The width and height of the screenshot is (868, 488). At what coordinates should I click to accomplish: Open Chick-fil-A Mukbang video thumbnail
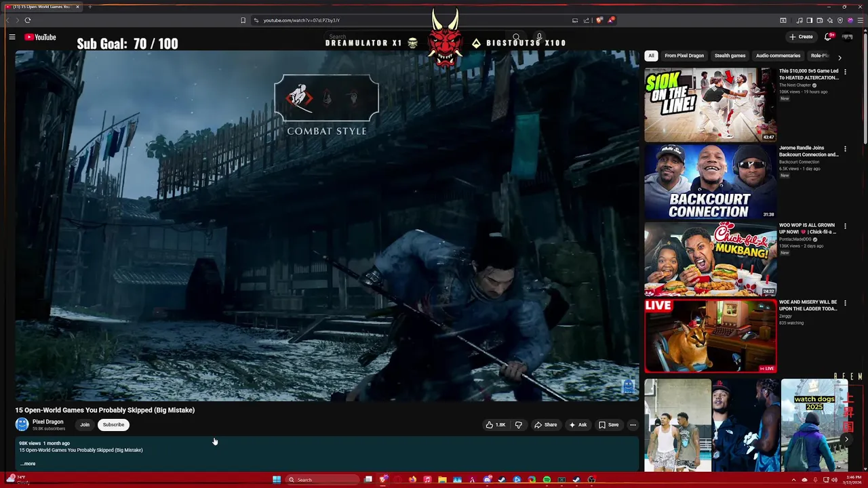(711, 259)
